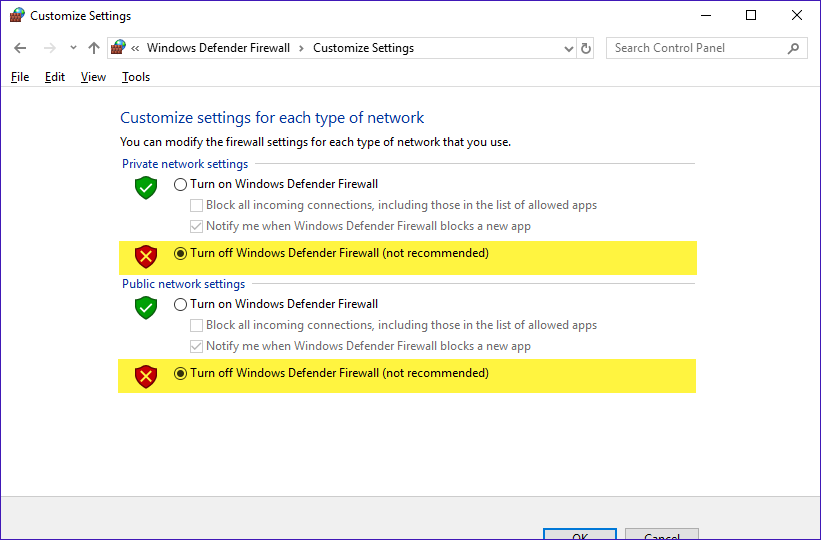Viewport: 821px width, 540px height.
Task: Turn on firewall for public network
Action: pyautogui.click(x=180, y=304)
